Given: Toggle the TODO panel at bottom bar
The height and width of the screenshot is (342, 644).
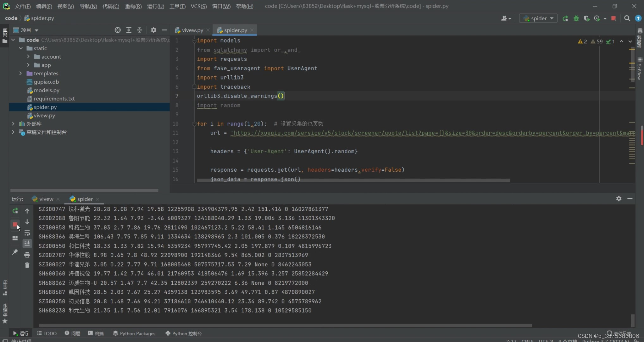Looking at the screenshot, I should (x=47, y=333).
